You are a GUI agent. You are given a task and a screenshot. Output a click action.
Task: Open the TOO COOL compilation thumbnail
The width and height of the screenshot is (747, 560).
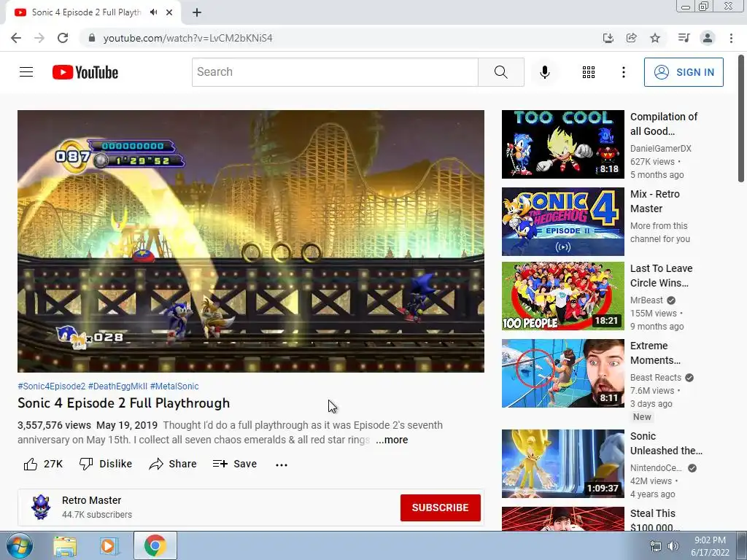pyautogui.click(x=562, y=144)
